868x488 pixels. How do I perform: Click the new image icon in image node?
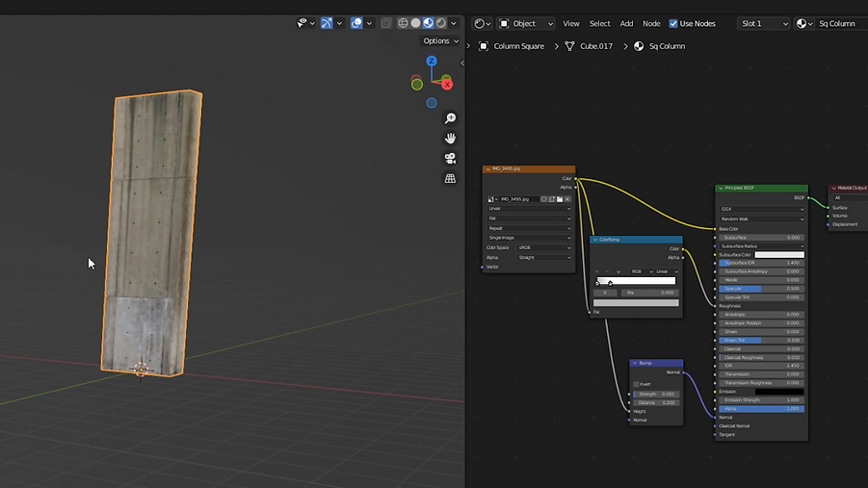(551, 199)
